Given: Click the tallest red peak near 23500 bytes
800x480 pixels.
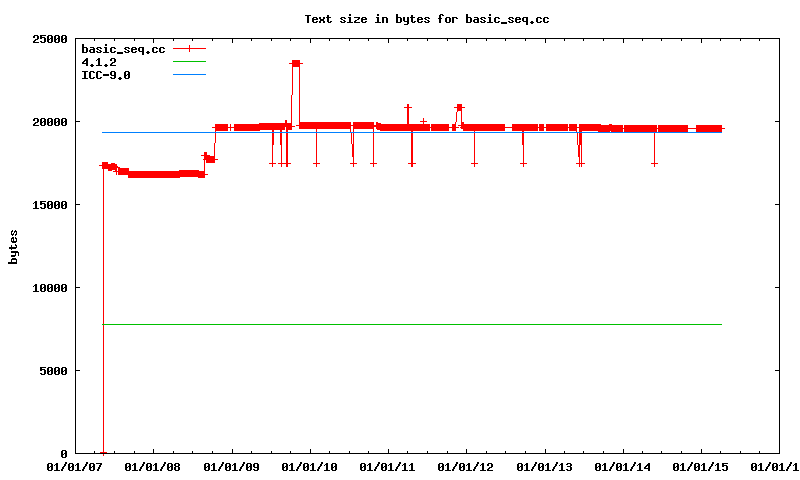Looking at the screenshot, I should click(296, 63).
